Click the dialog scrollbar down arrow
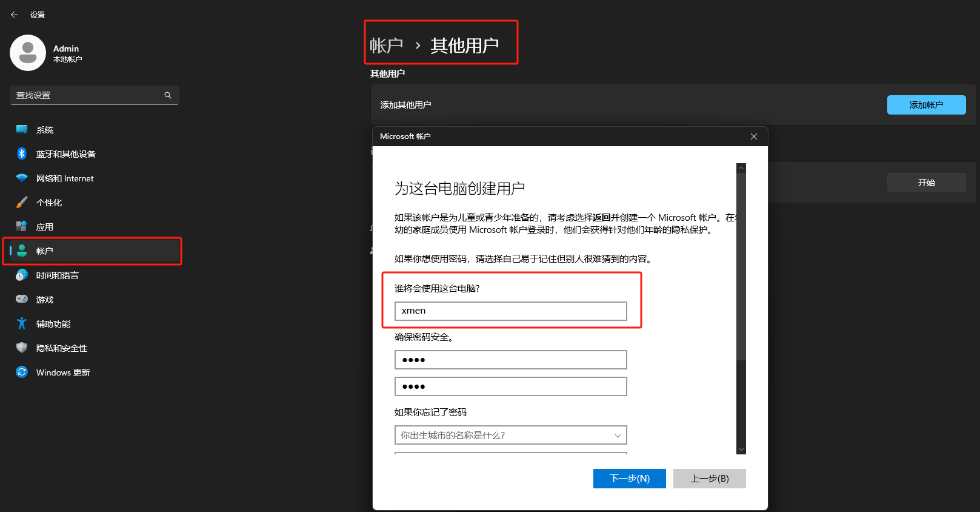Image resolution: width=980 pixels, height=512 pixels. tap(741, 450)
